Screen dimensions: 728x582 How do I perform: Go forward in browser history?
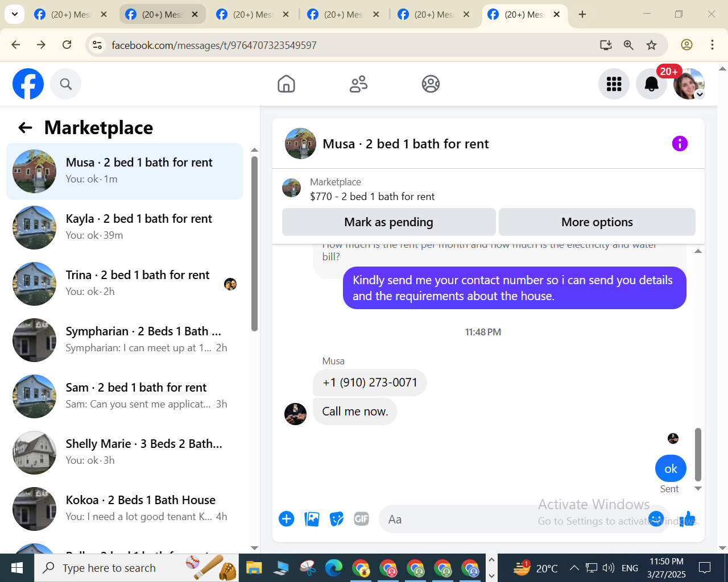click(x=42, y=45)
